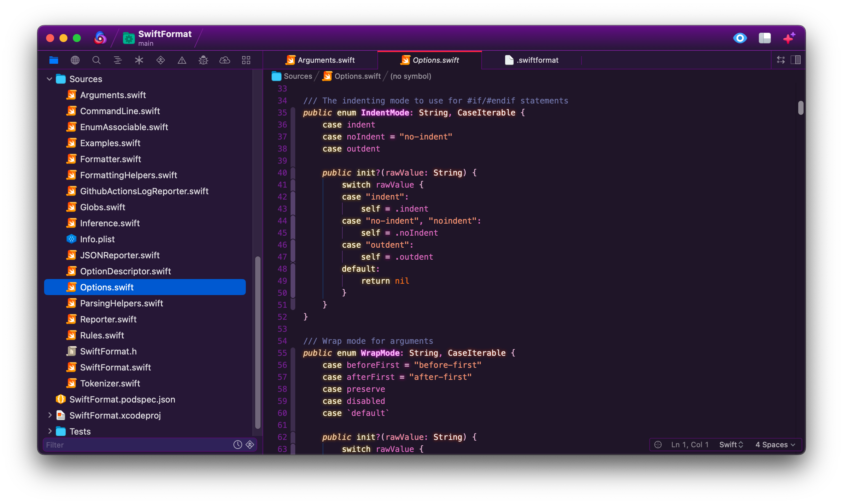Show the issues warning triangle navigator
Image resolution: width=843 pixels, height=504 pixels.
click(x=182, y=60)
